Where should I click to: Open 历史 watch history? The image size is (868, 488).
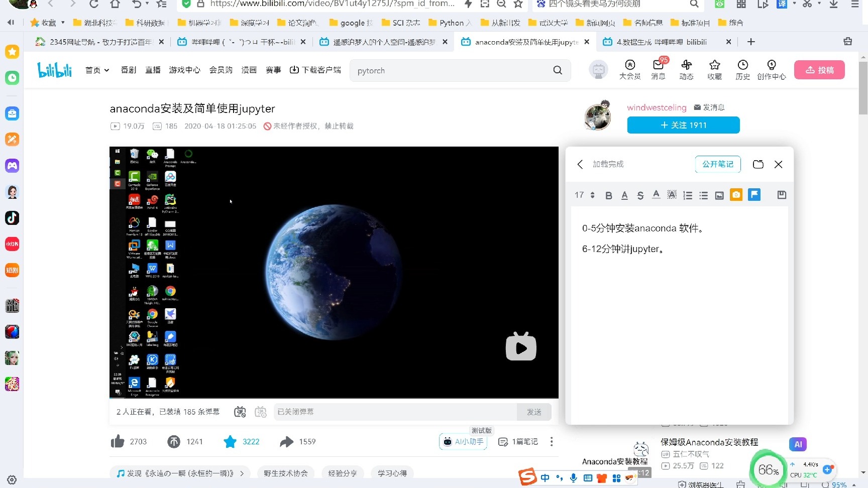(x=742, y=70)
